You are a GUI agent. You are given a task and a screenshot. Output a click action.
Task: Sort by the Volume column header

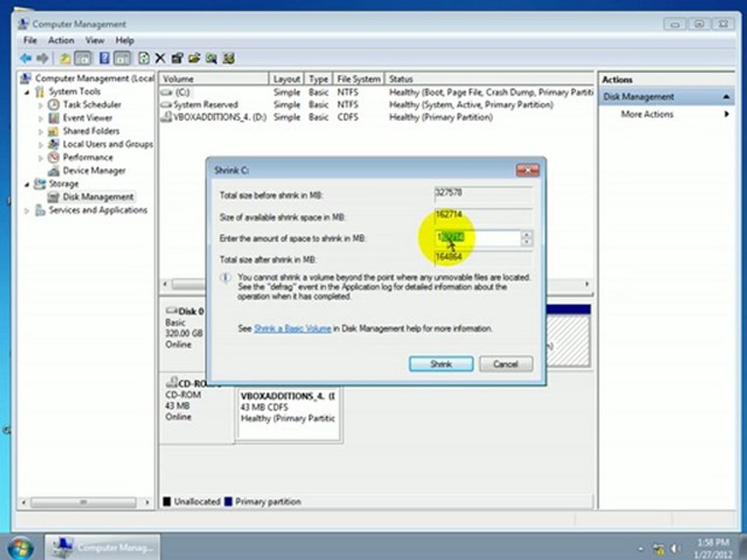(x=214, y=79)
